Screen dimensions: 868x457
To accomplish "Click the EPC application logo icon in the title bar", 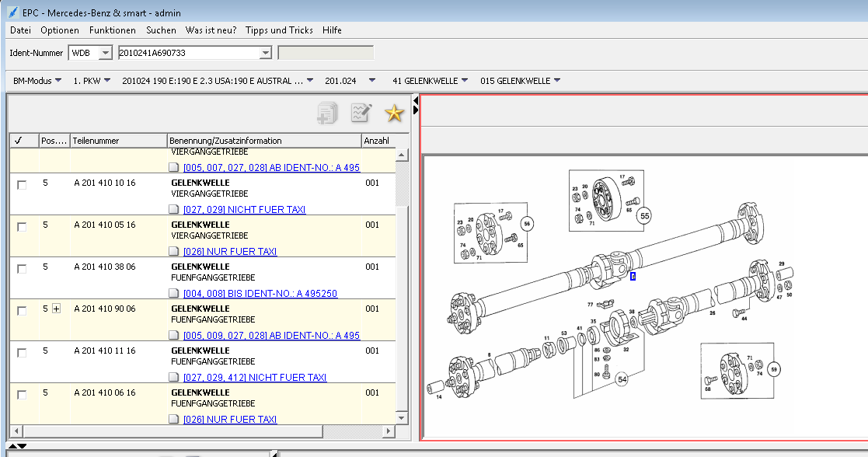I will point(12,12).
